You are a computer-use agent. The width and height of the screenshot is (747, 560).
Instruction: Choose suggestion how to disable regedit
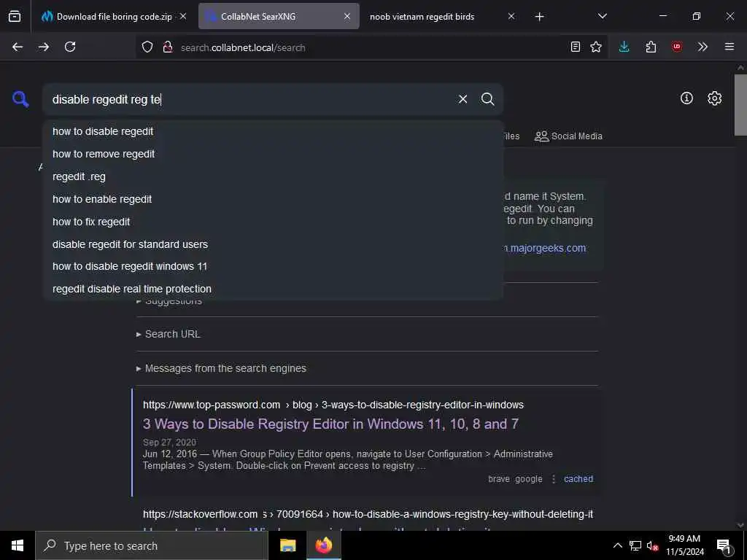[273, 131]
